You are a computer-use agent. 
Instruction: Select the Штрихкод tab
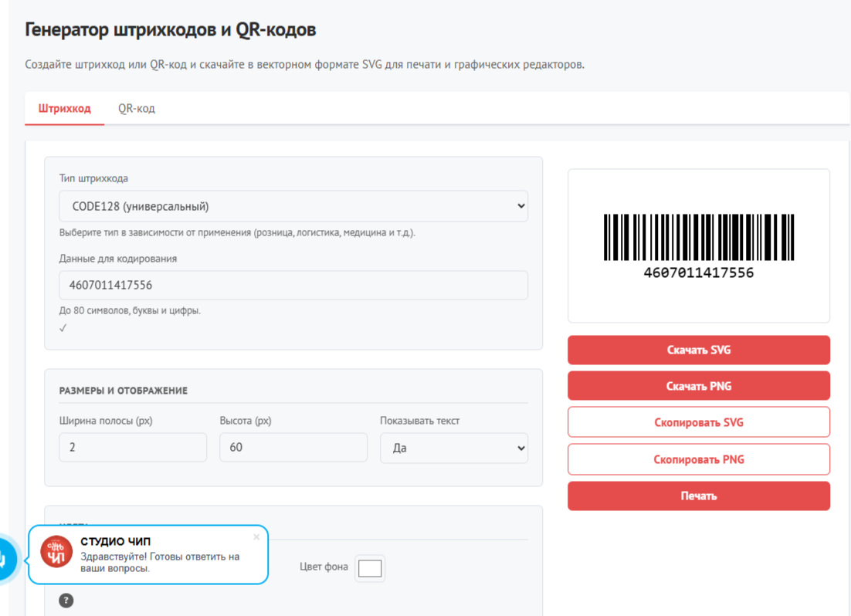coord(64,108)
